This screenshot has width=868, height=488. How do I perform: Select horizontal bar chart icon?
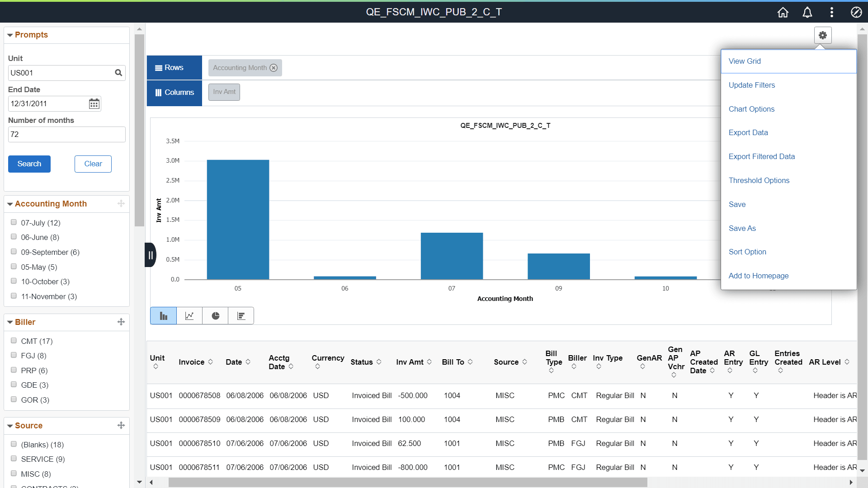tap(241, 316)
